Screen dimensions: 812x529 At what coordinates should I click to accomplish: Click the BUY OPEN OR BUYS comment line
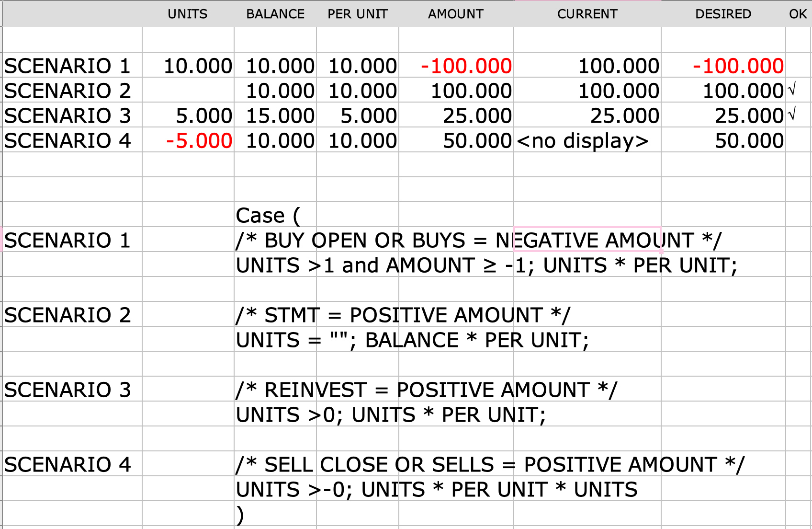[x=478, y=240]
